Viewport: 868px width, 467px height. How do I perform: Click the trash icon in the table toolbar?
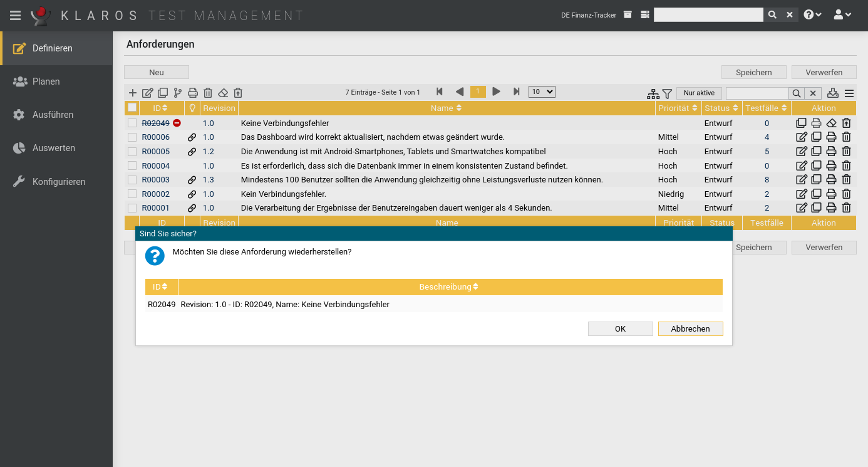(208, 93)
